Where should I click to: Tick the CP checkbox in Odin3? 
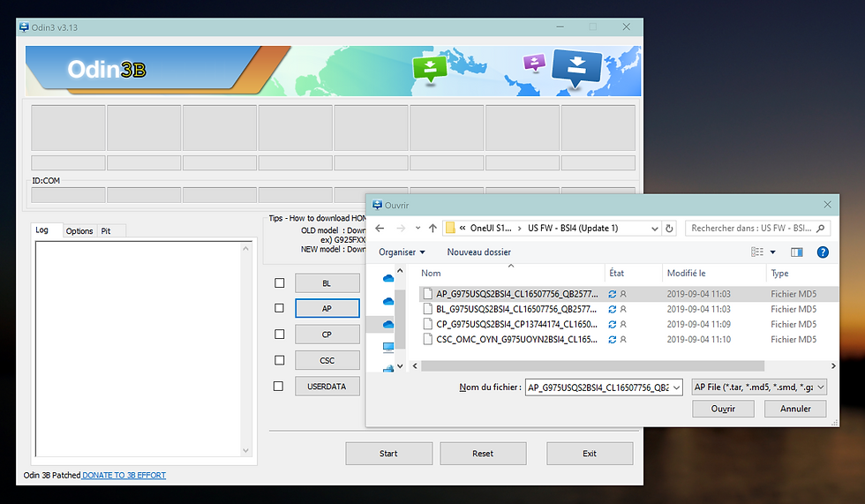pyautogui.click(x=280, y=335)
